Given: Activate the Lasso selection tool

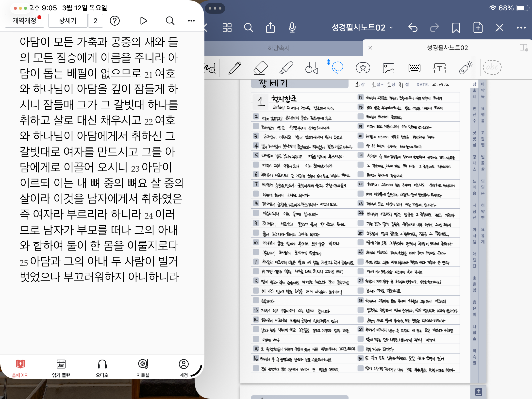Looking at the screenshot, I should 337,67.
